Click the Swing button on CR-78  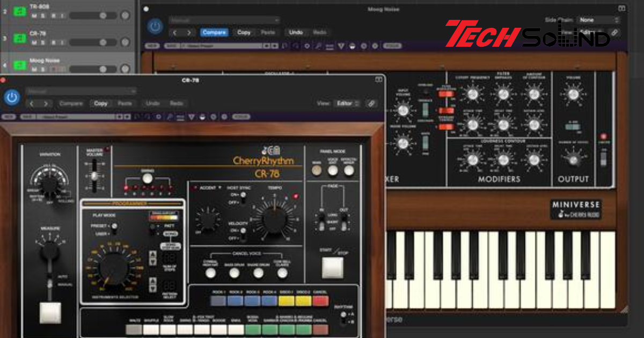tap(147, 178)
